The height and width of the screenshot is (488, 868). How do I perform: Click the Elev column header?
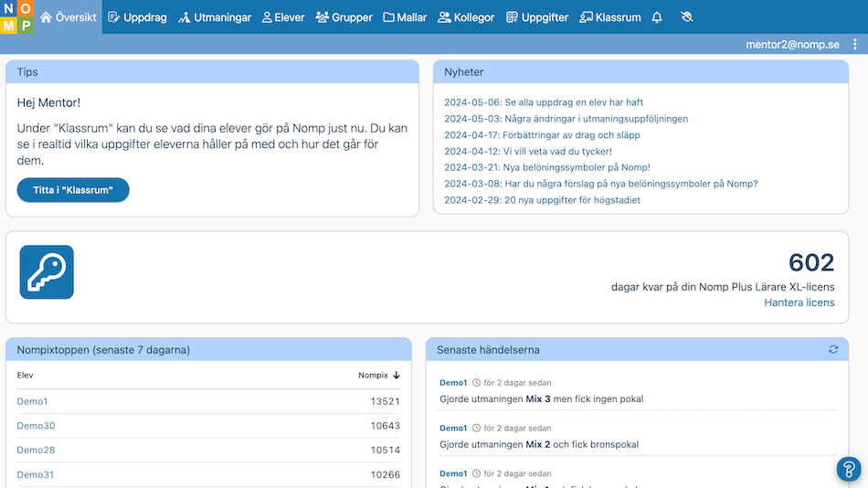25,375
